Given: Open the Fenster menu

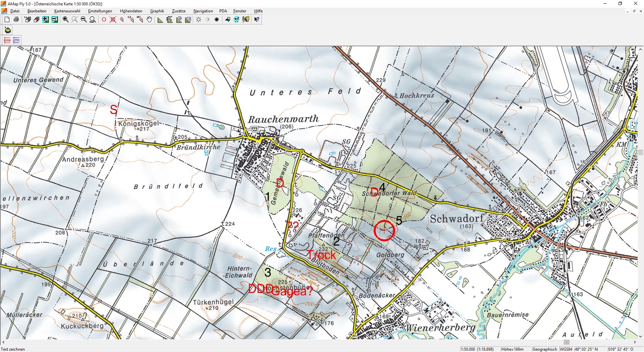Looking at the screenshot, I should coord(240,11).
